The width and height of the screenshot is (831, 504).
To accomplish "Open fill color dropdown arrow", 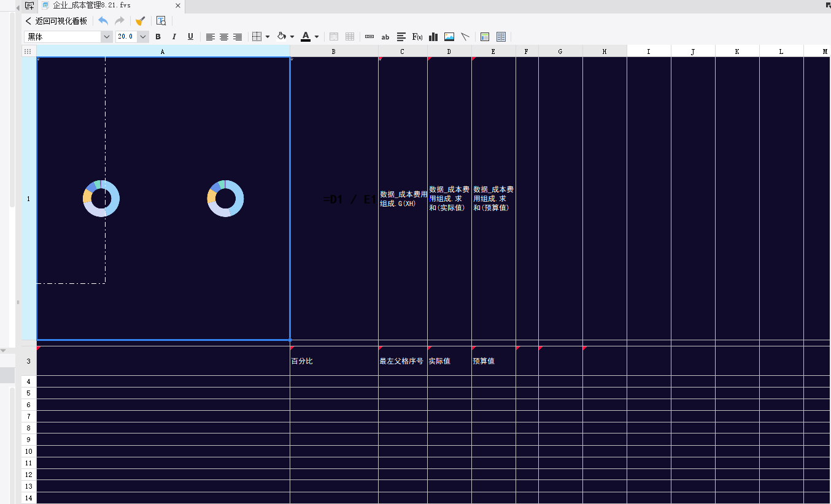I will click(x=292, y=37).
